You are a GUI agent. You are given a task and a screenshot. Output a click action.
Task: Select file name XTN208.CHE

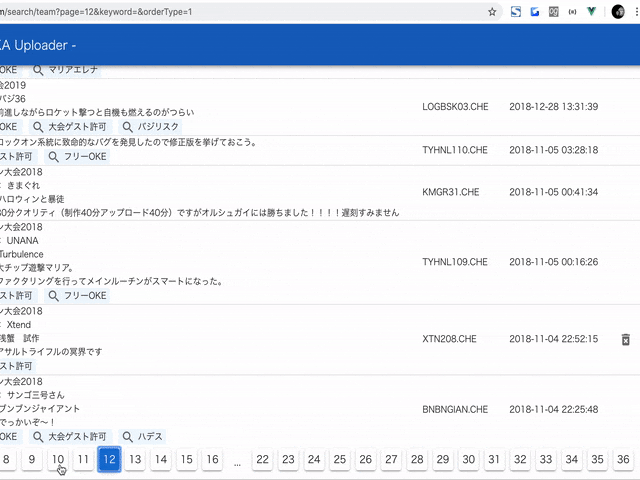pos(449,339)
